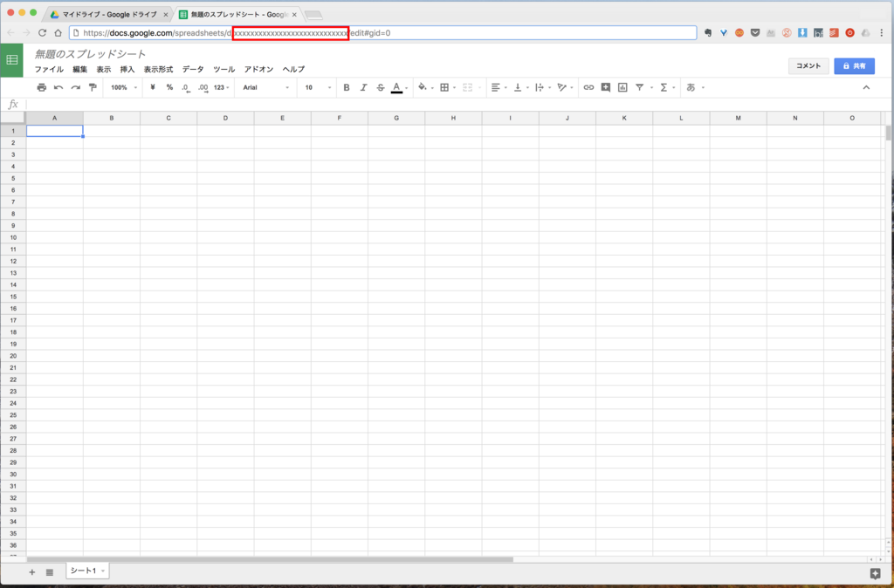Viewport: 894px width, 588px height.
Task: Open the horizontal align dropdown
Action: [x=499, y=88]
